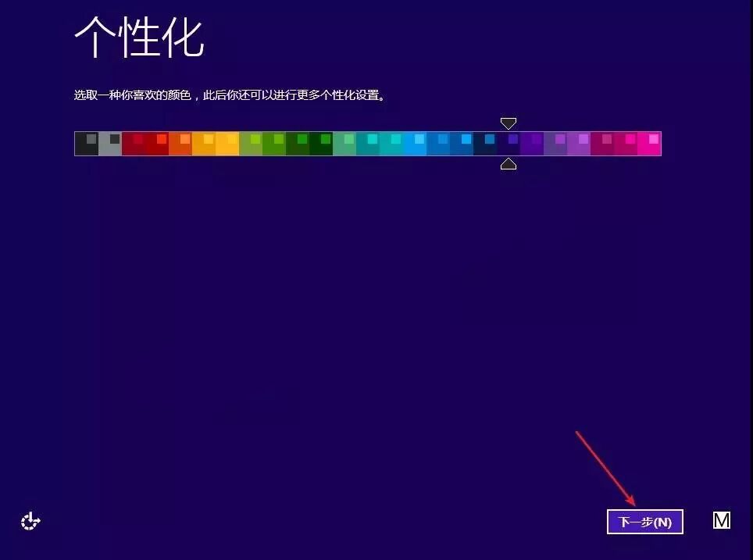This screenshot has height=560, width=753.
Task: Select the dark red color swatch
Action: (132, 143)
